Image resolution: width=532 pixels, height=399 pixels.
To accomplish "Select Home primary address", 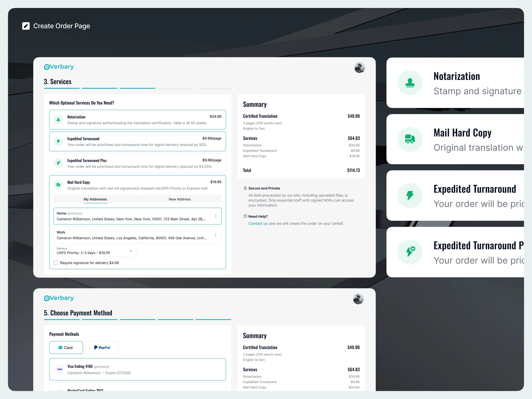I will 137,216.
